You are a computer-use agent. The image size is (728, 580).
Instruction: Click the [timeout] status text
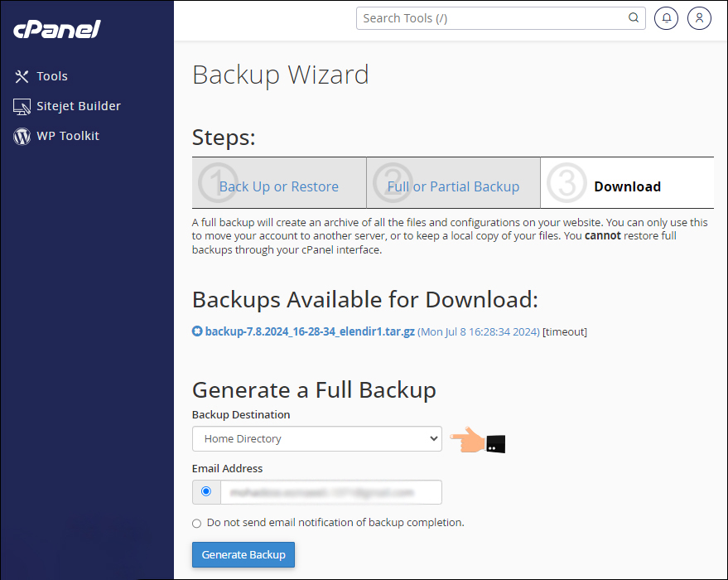(x=565, y=332)
